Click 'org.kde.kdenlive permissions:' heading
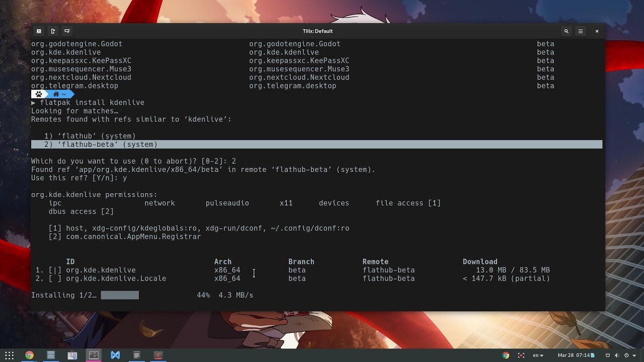Viewport: 644px width, 362px height. coord(94,195)
